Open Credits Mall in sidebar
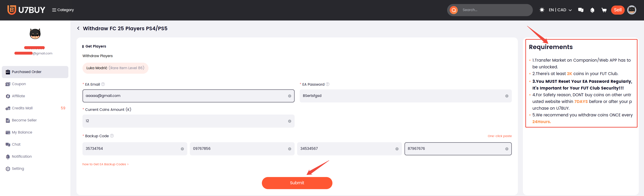Screen dimensions: 644x196 click(x=22, y=108)
